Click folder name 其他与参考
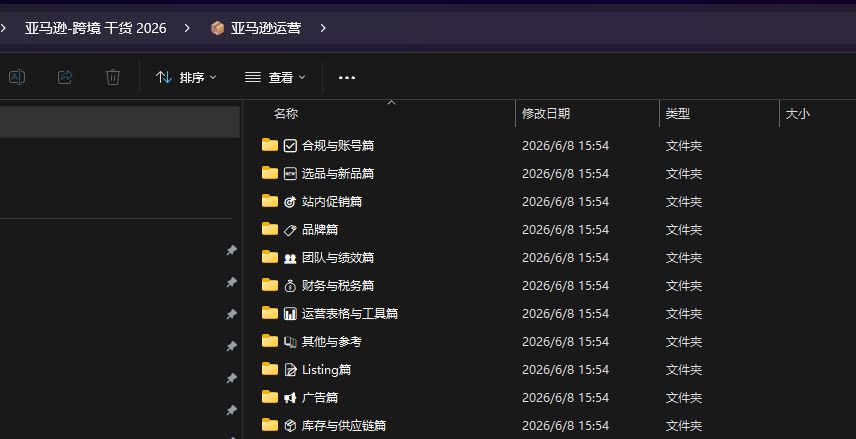This screenshot has height=439, width=856. click(x=331, y=341)
